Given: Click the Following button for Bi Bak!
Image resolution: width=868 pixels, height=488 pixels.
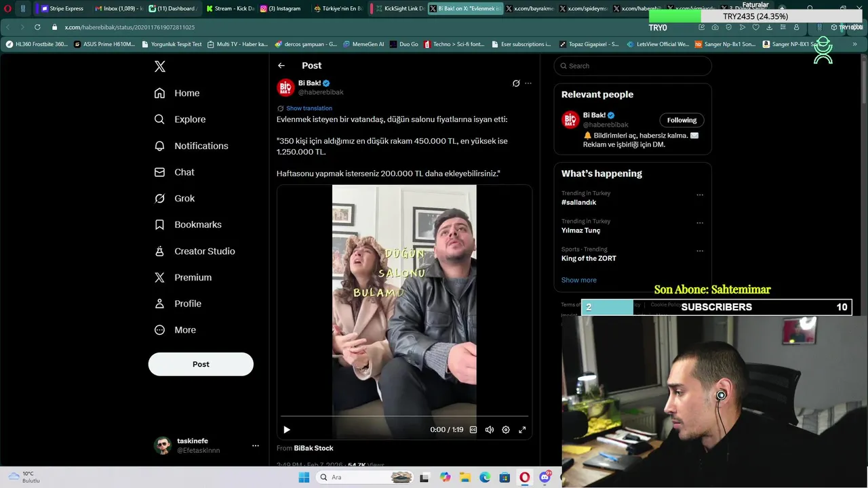Looking at the screenshot, I should point(682,120).
